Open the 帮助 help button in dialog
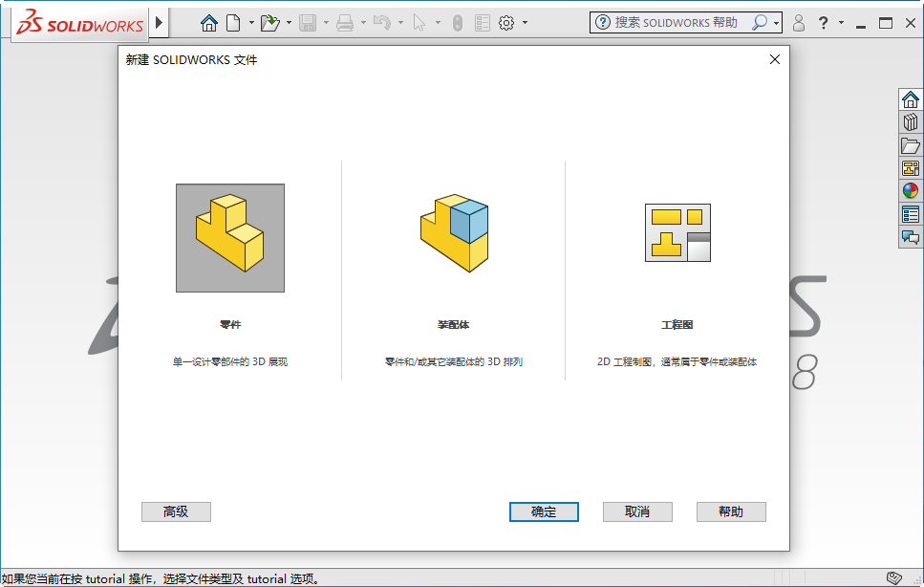 (x=731, y=511)
